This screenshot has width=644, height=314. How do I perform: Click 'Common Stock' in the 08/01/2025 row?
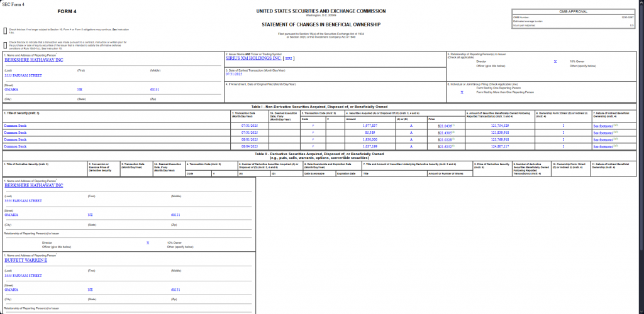(x=15, y=140)
